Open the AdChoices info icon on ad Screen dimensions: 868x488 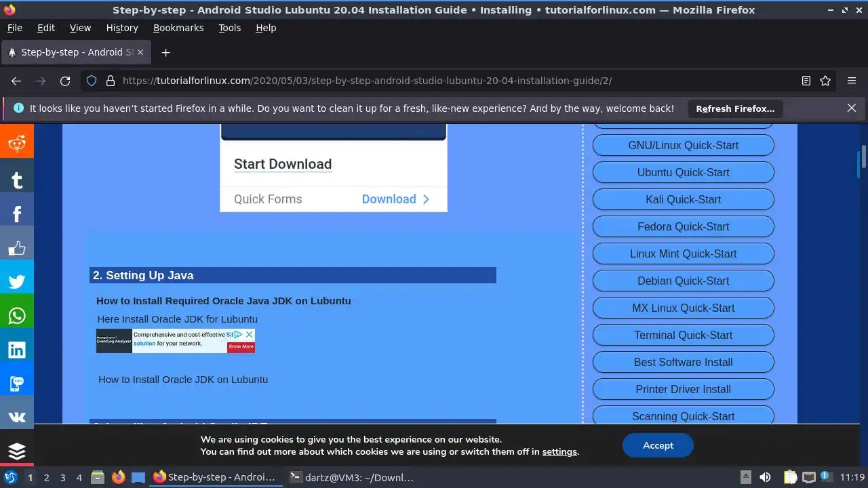239,334
